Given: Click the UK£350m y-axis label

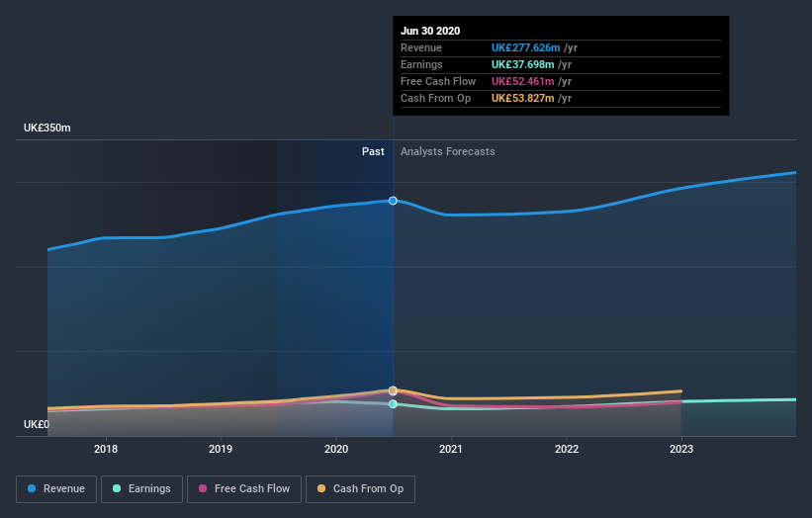Looking at the screenshot, I should coord(47,128).
